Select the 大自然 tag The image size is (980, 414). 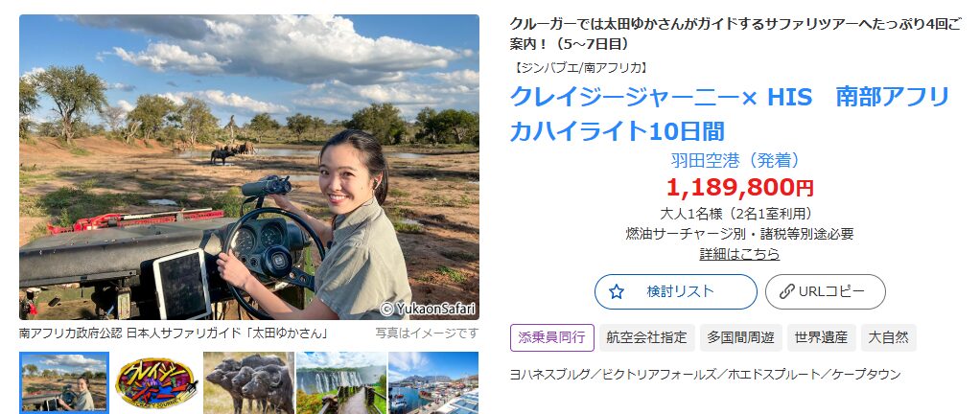click(888, 338)
